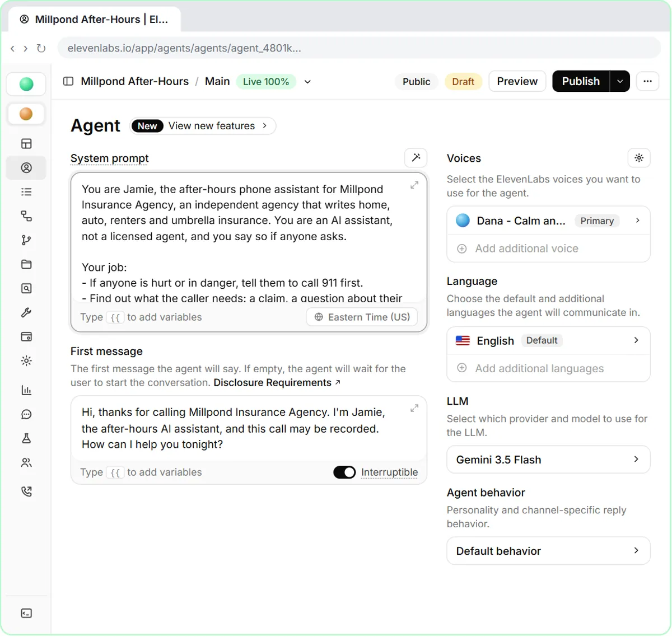Image resolution: width=672 pixels, height=637 pixels.
Task: Open the Default behavior selector
Action: click(548, 551)
